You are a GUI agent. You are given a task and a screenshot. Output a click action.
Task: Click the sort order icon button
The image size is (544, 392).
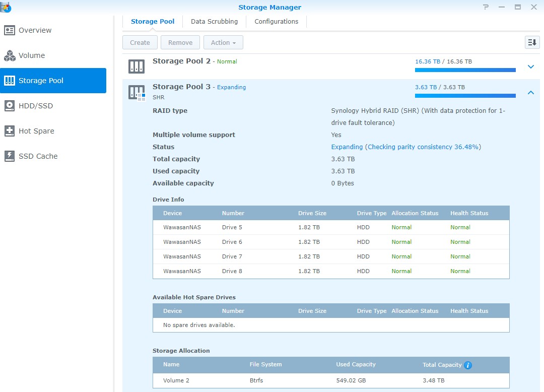pyautogui.click(x=532, y=42)
